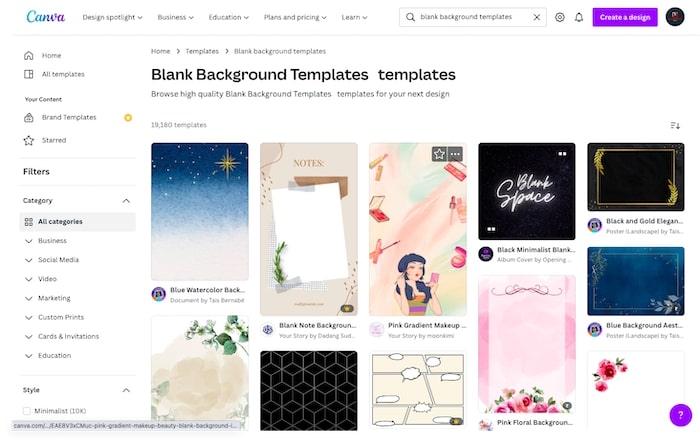Open the Design spotlight menu
The width and height of the screenshot is (700, 444).
[x=112, y=17]
